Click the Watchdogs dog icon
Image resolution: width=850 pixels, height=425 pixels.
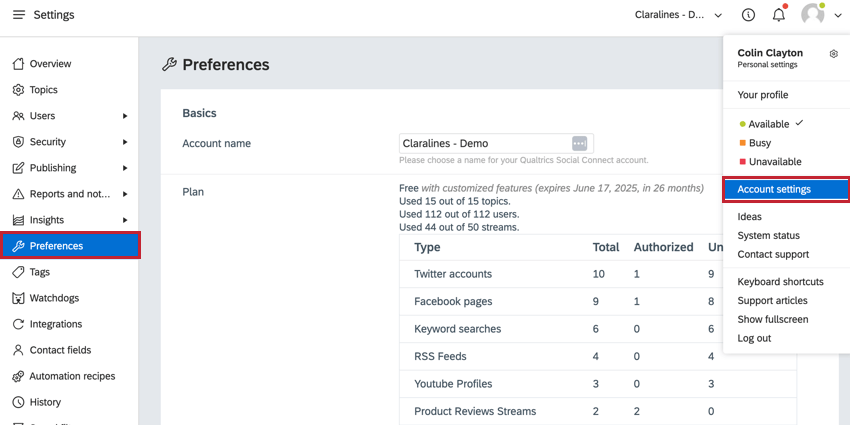tap(18, 298)
